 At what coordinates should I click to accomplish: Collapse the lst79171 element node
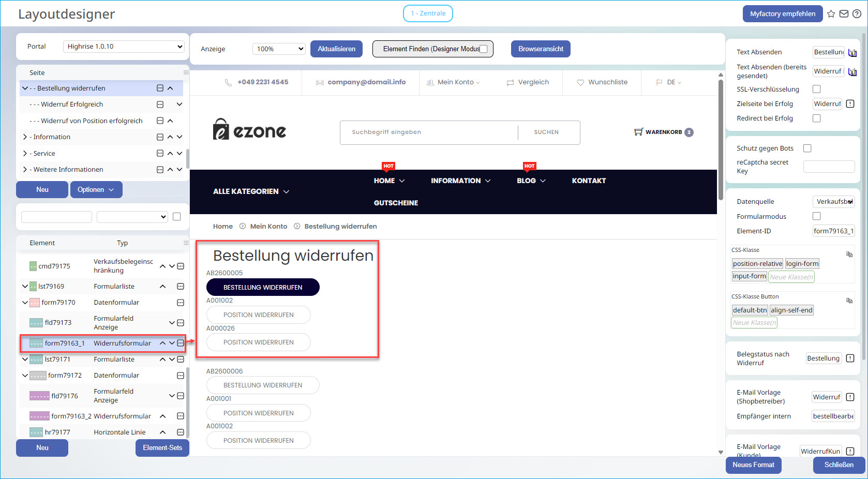[25, 360]
